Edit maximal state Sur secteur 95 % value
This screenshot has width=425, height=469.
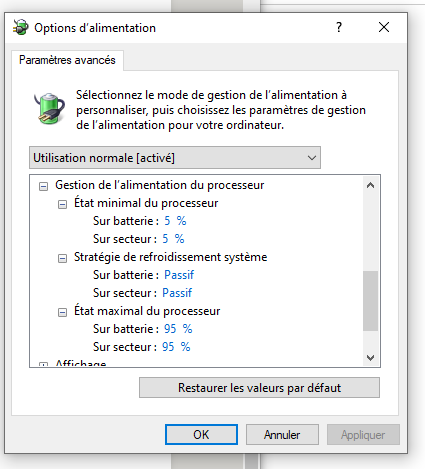click(176, 347)
